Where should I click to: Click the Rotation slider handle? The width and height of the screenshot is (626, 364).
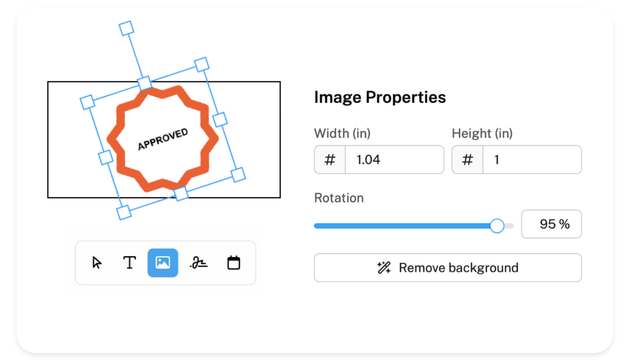coord(497,226)
